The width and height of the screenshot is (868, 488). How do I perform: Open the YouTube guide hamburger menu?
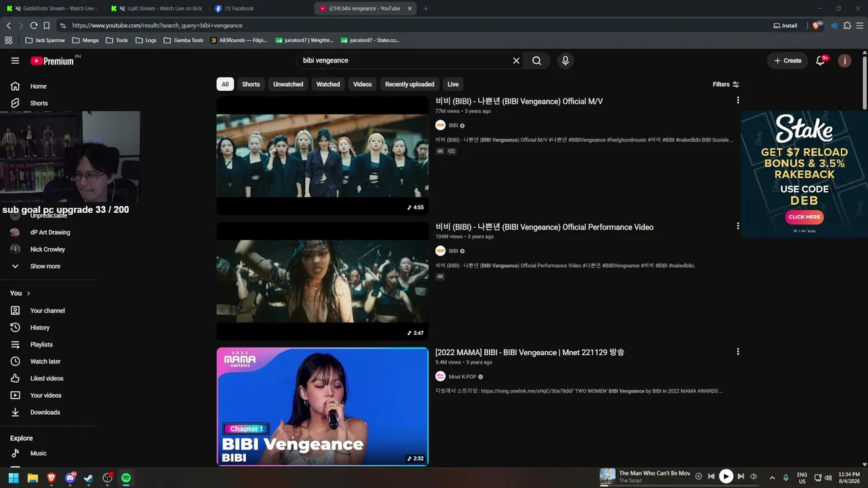15,60
